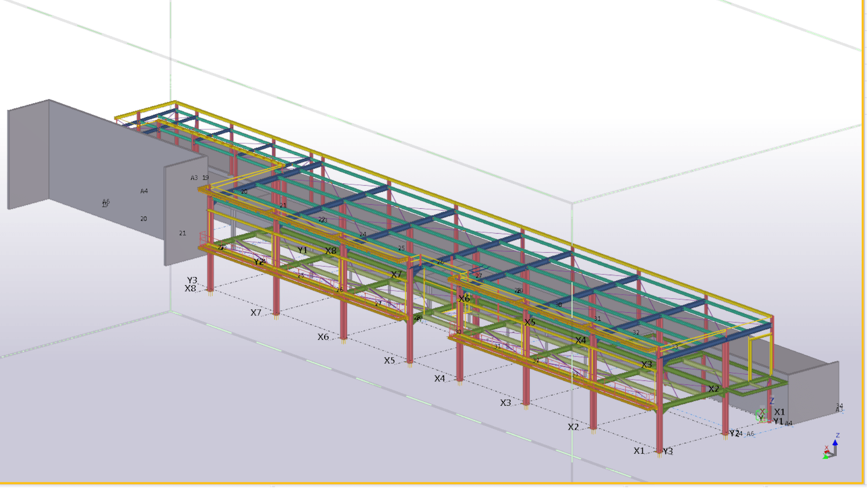Pick ground-level grid label X3
This screenshot has height=488, width=868.
tap(505, 403)
